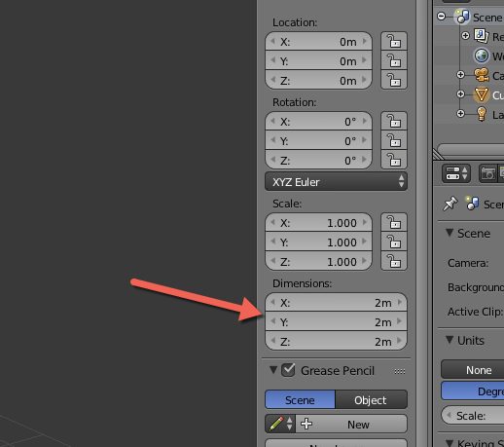504x447 pixels.
Task: Collapse the Grease Pencil panel triangle
Action: pos(273,370)
